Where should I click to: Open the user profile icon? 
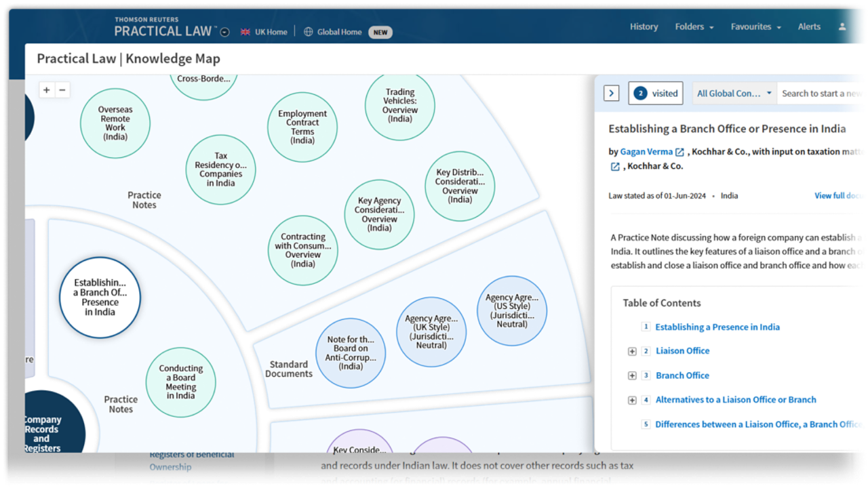click(x=842, y=27)
